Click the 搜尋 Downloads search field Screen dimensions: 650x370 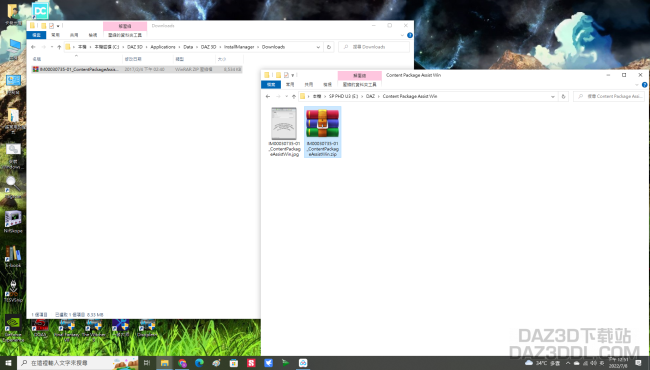(x=374, y=47)
